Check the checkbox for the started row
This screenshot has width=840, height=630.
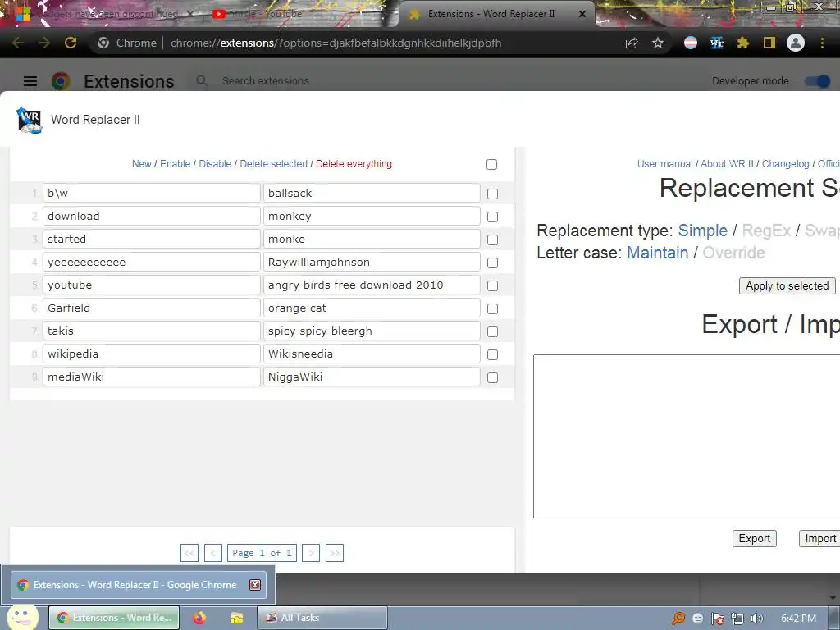(x=492, y=240)
